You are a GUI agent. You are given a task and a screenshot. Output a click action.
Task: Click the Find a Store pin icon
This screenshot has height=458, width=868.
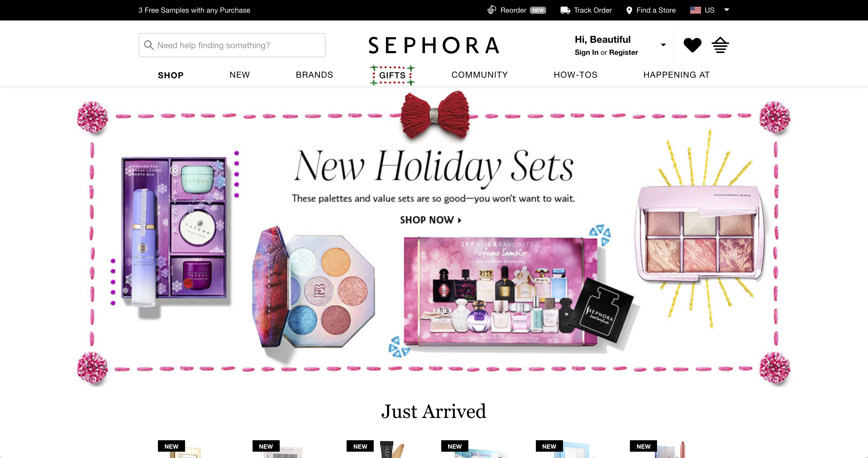pos(629,10)
